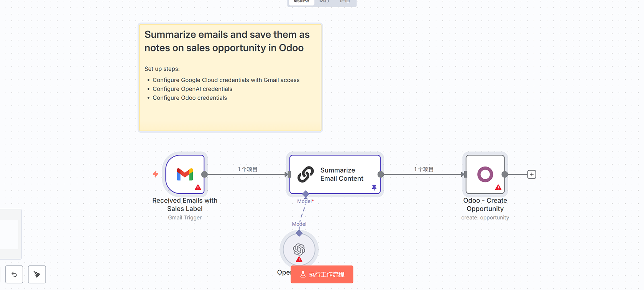Click the diamond connector atop the OpenAI node

click(299, 233)
